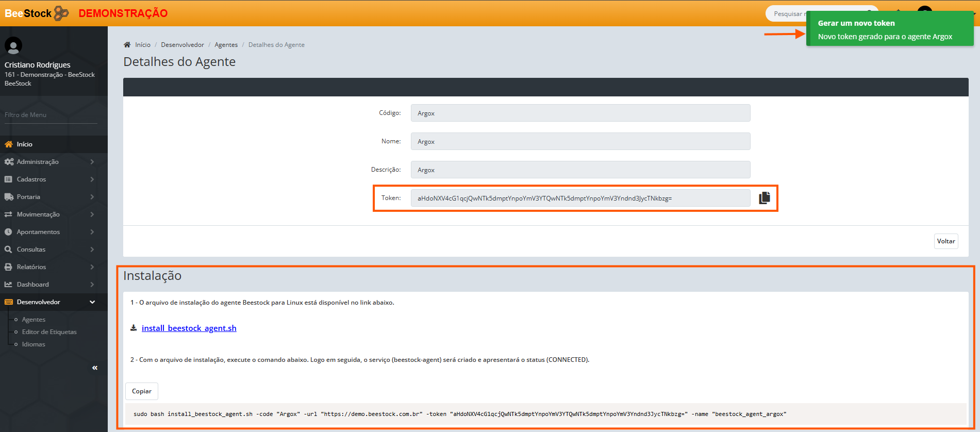The image size is (980, 432).
Task: Expand the Portaria sidebar section
Action: pyautogui.click(x=28, y=197)
